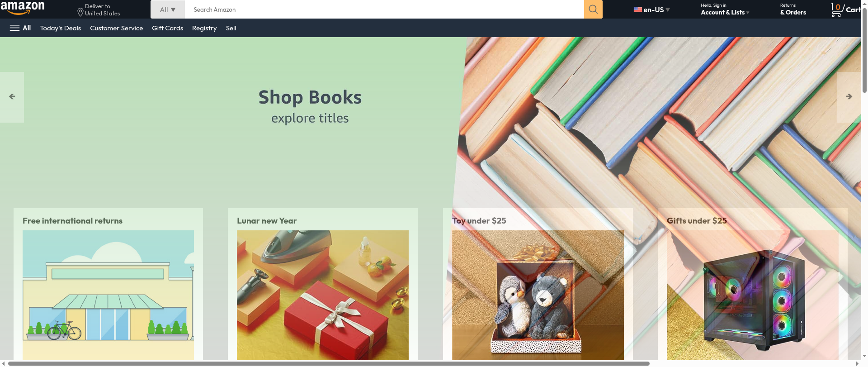Screen dimensions: 868x367
Task: Focus the Search Amazon input field
Action: pyautogui.click(x=384, y=10)
